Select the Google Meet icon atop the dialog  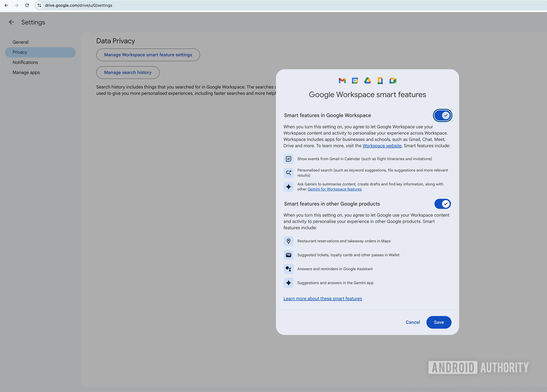tap(393, 81)
